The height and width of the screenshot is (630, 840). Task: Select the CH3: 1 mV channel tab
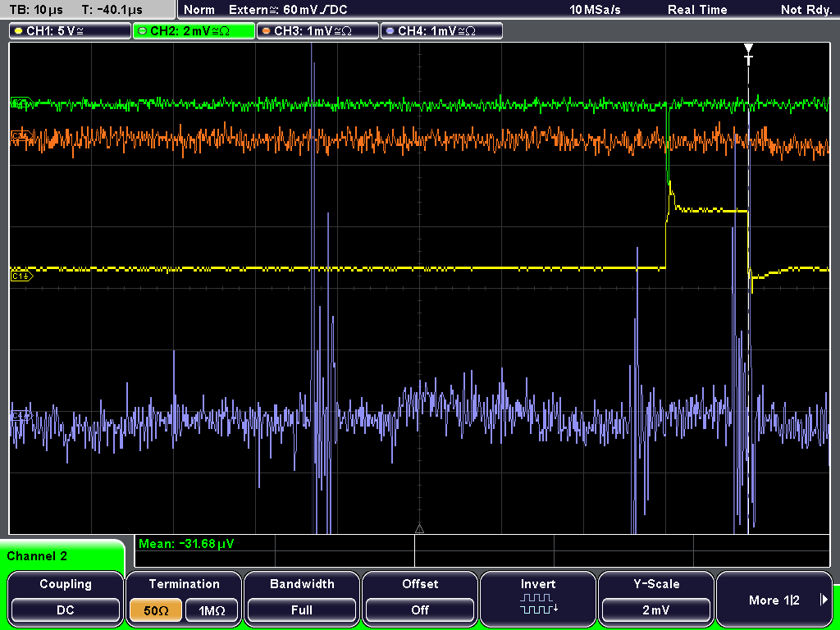317,31
